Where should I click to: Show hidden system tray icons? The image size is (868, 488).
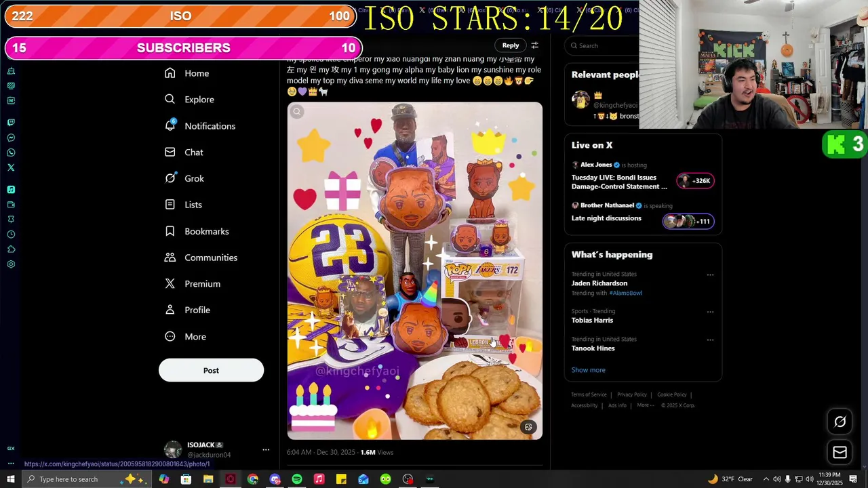pos(766,479)
